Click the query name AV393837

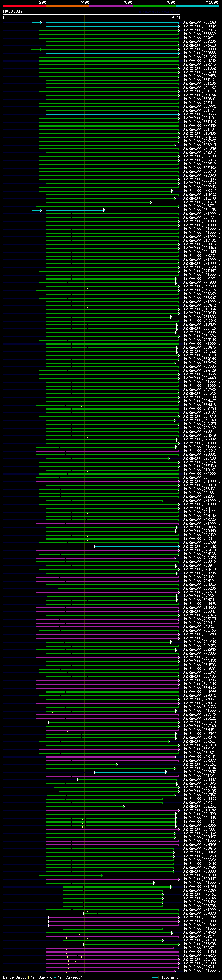[13, 11]
